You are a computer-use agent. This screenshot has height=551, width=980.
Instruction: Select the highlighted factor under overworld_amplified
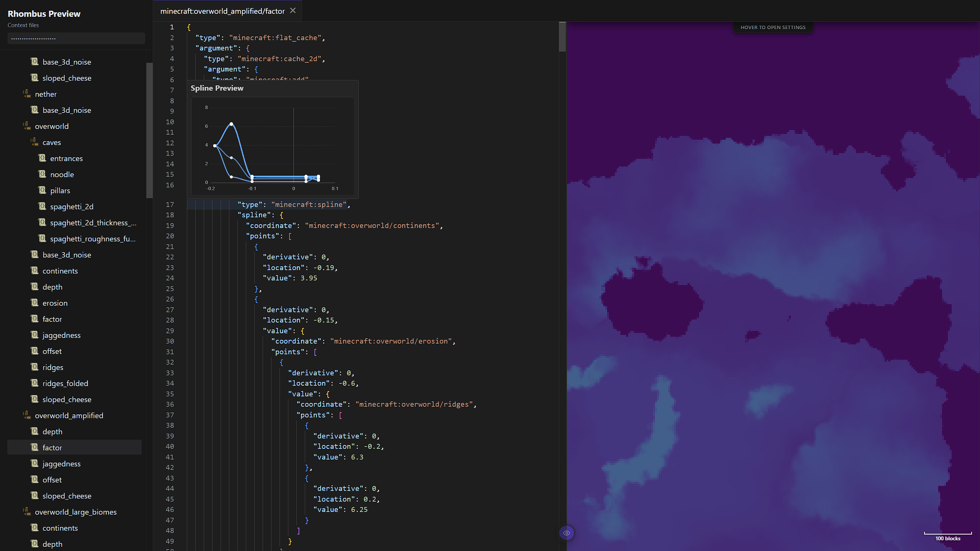74,447
